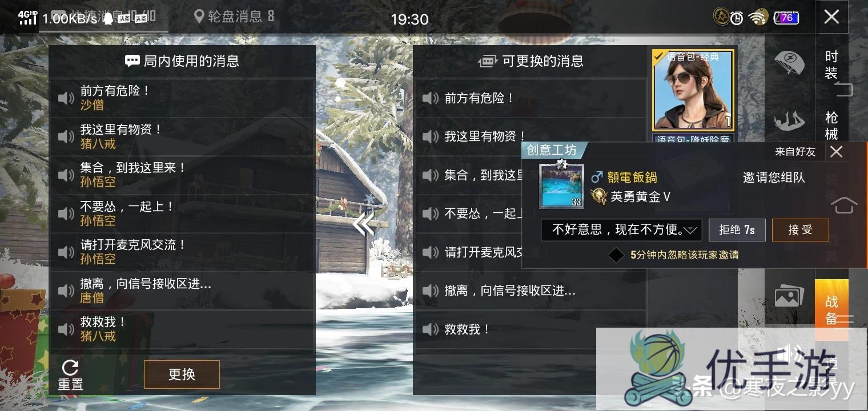
Task: Open the 时装 side tab
Action: point(831,65)
